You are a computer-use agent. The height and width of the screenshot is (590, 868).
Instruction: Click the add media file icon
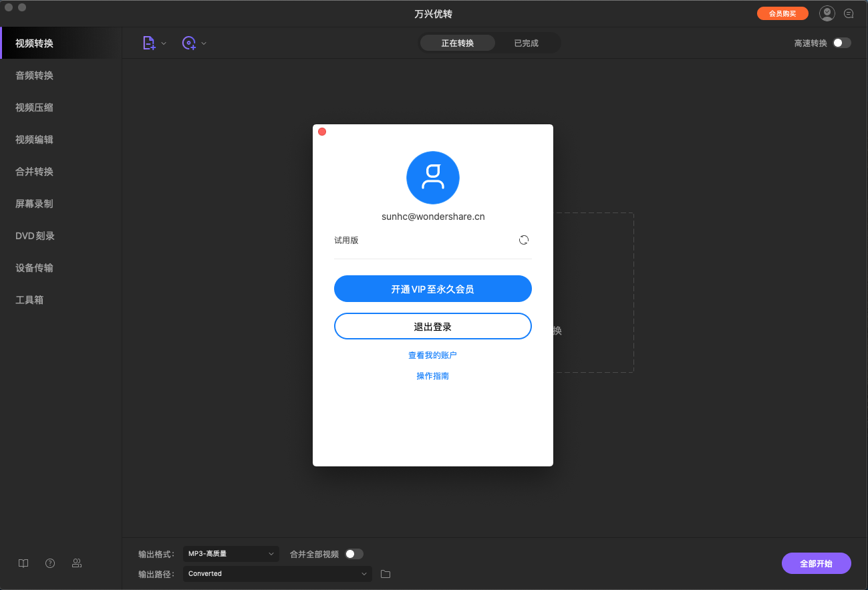pyautogui.click(x=149, y=42)
